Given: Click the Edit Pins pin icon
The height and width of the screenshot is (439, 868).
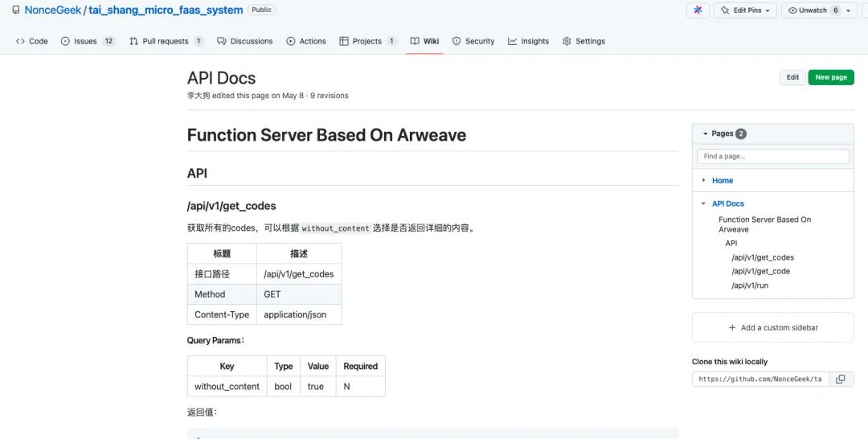Looking at the screenshot, I should tap(725, 10).
